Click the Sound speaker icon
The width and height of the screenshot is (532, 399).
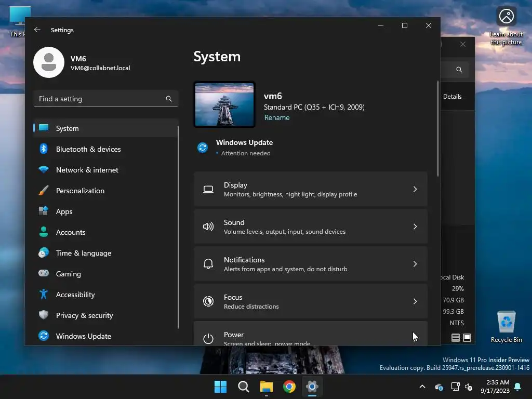(x=208, y=227)
